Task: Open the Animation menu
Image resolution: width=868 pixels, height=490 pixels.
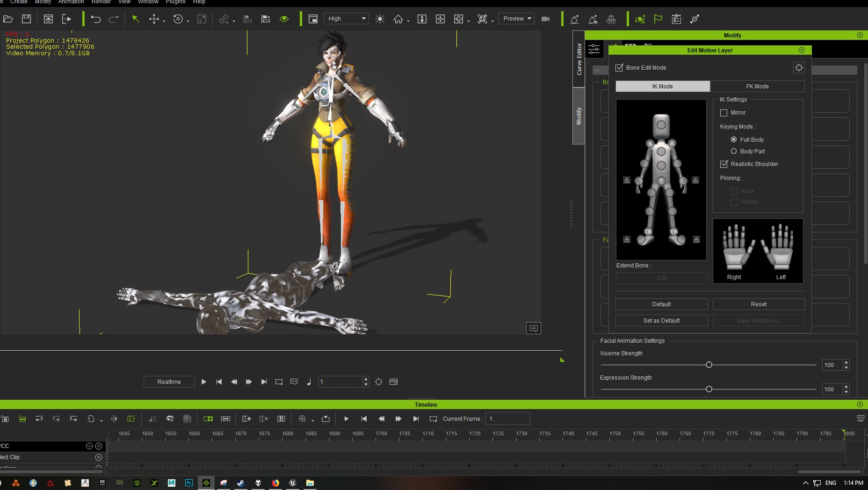Action: tap(71, 2)
